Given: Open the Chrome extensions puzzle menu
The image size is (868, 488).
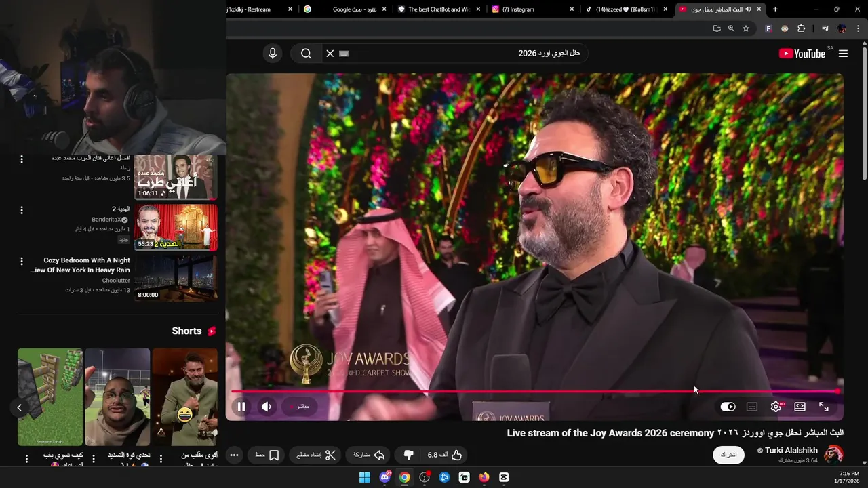Looking at the screenshot, I should click(802, 28).
